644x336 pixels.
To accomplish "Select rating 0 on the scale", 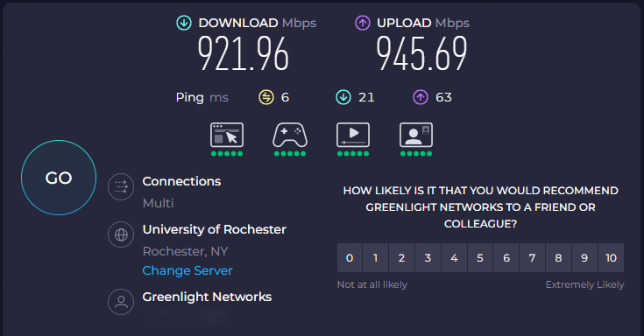I will pos(350,257).
